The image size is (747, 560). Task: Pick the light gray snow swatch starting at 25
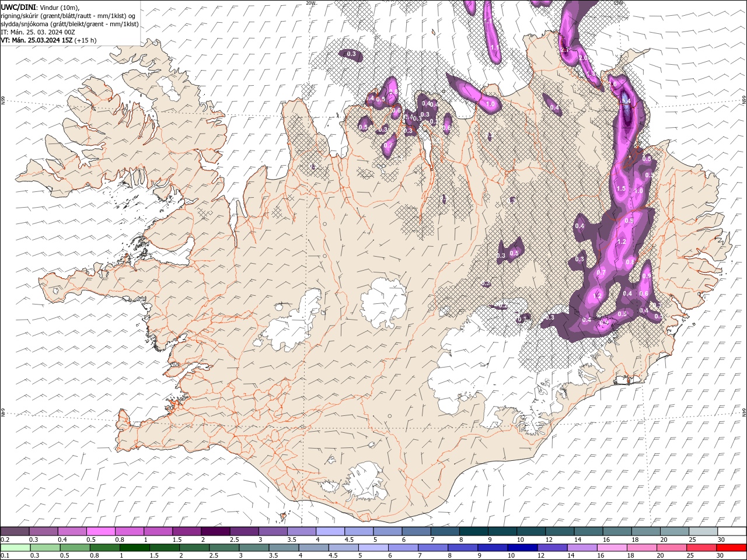(703, 531)
